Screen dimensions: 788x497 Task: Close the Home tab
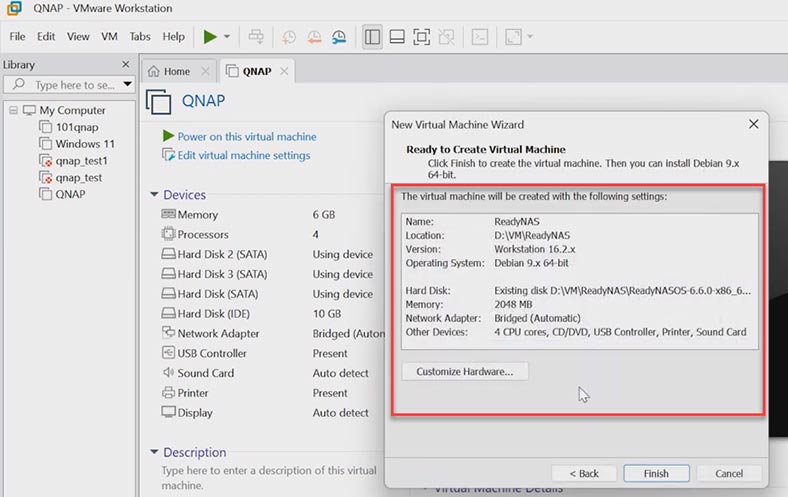tap(205, 71)
